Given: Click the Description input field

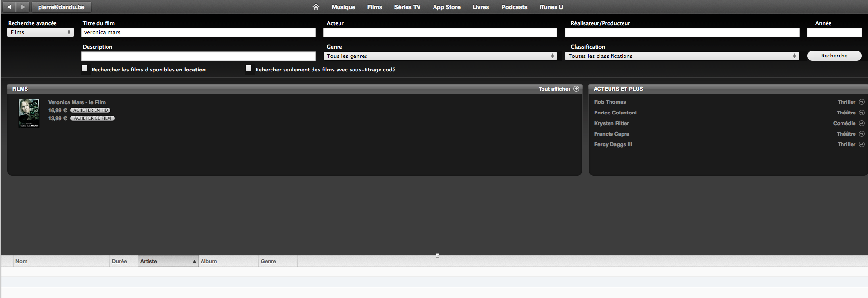Looking at the screenshot, I should (x=199, y=56).
